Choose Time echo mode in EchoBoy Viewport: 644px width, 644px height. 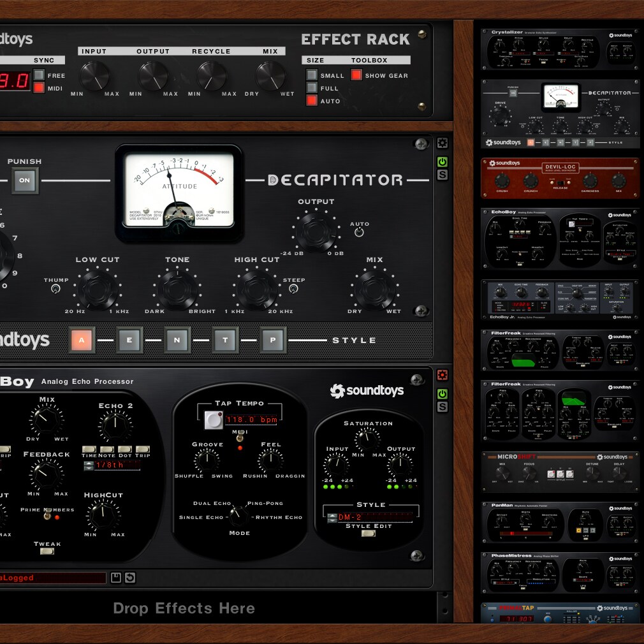click(x=89, y=449)
